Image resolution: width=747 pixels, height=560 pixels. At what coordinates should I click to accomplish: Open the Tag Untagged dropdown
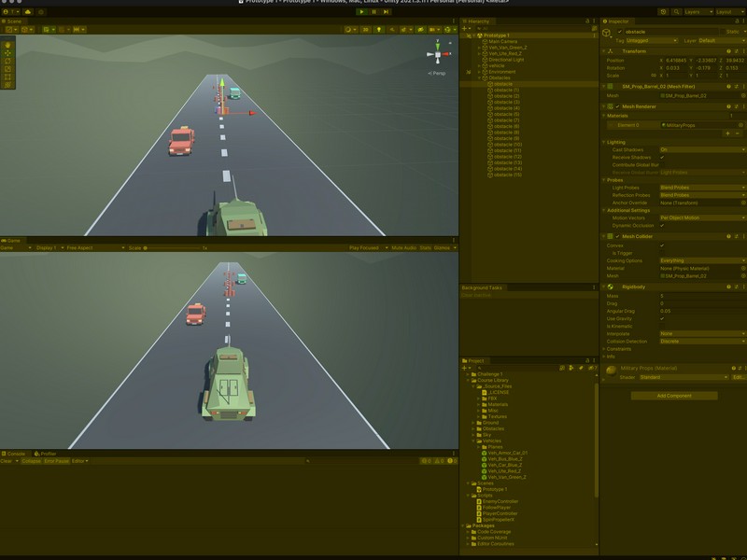(x=651, y=41)
